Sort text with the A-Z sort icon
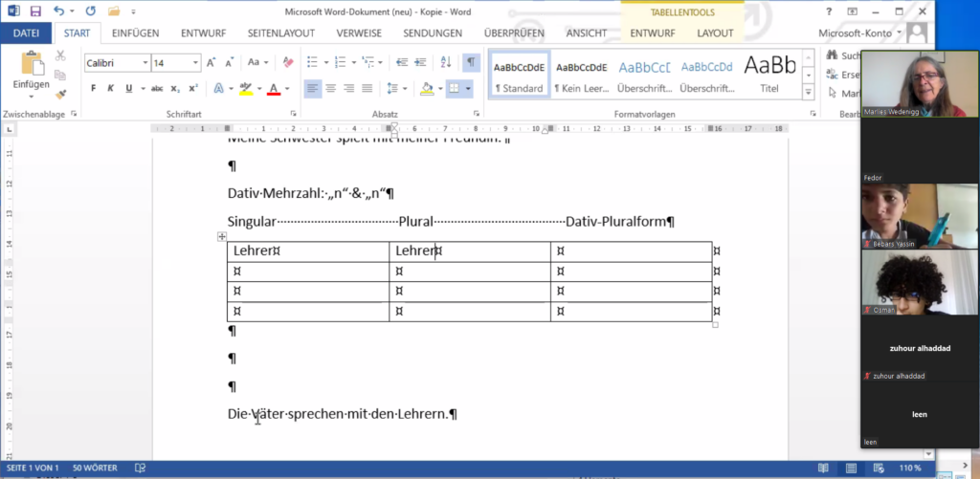 pos(446,62)
